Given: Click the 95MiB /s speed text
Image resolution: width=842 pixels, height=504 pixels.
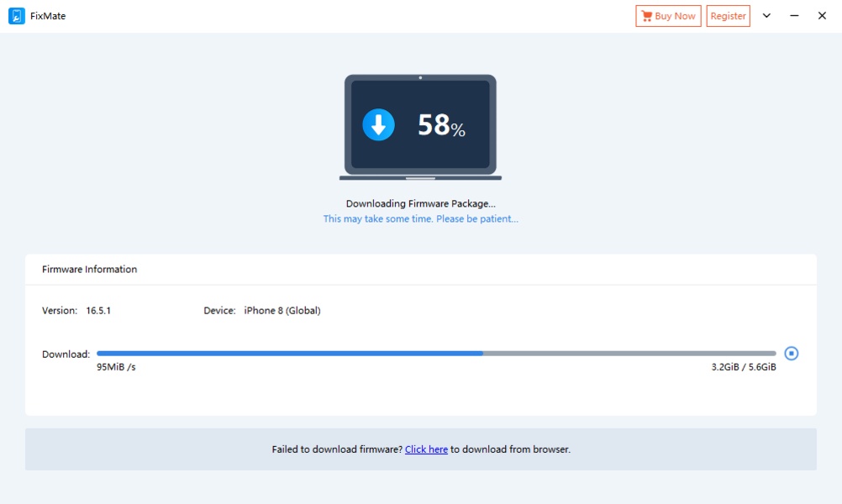Looking at the screenshot, I should (116, 367).
